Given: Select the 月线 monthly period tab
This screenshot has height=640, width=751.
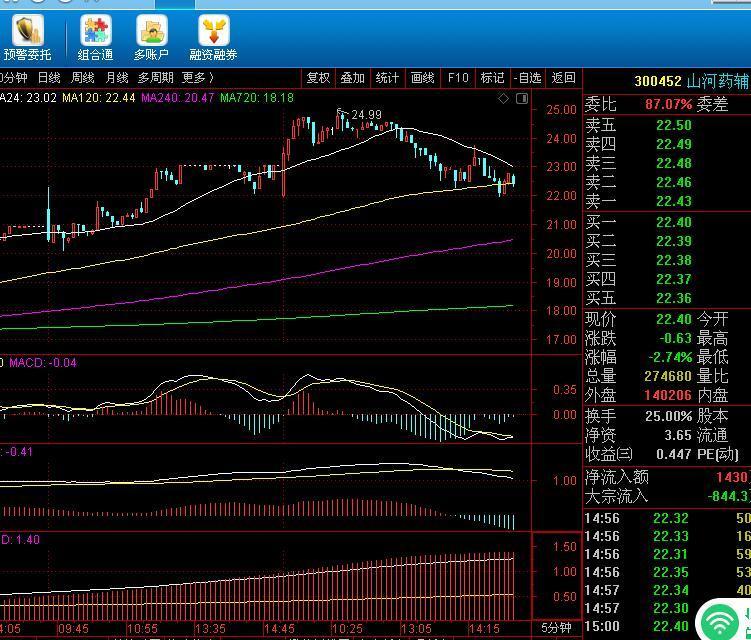Looking at the screenshot, I should 117,78.
